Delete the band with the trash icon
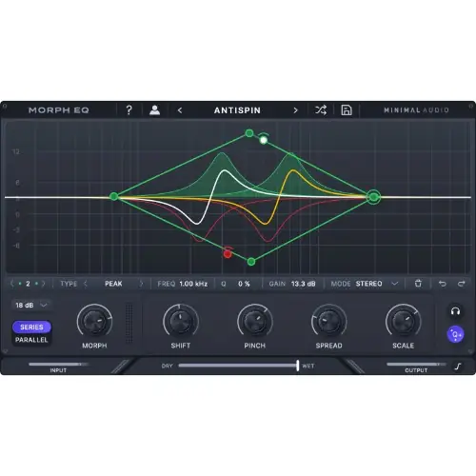Screen dimensions: 476x476 click(x=418, y=283)
